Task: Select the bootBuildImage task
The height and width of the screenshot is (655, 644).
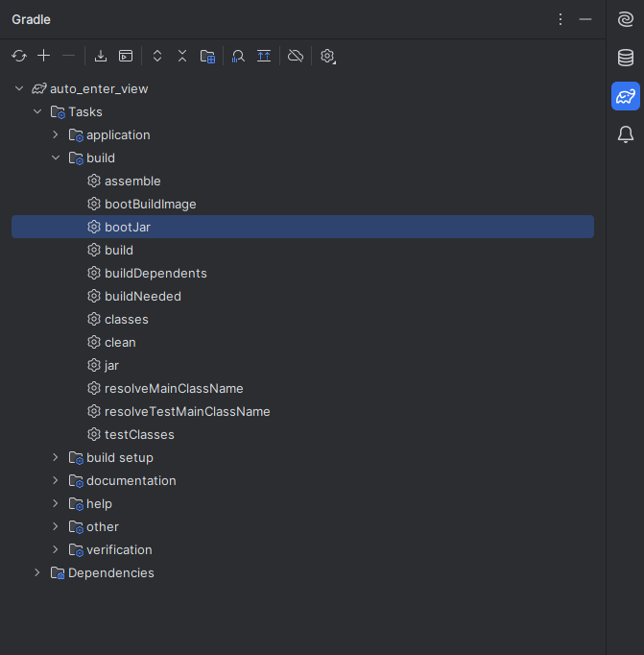Action: coord(302,204)
